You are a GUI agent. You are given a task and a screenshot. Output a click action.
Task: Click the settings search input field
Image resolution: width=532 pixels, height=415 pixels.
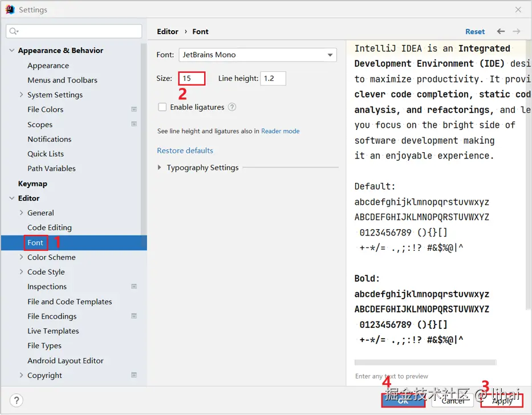pos(74,31)
